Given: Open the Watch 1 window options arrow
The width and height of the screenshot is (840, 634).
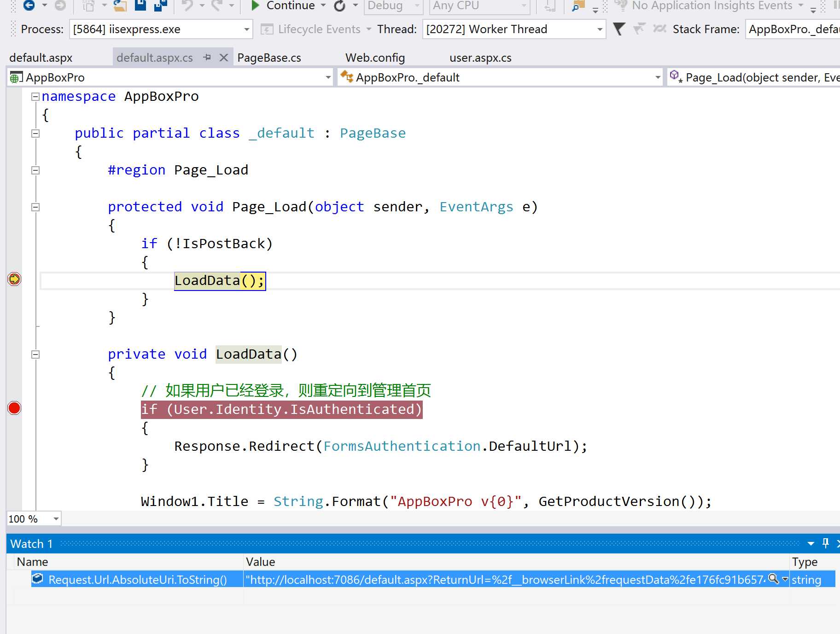Looking at the screenshot, I should [811, 544].
